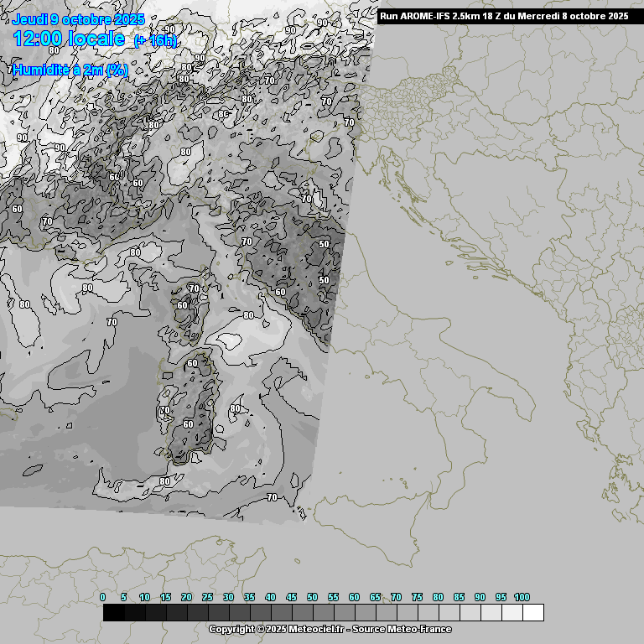Select the legend swatch under label 75

pos(428,613)
